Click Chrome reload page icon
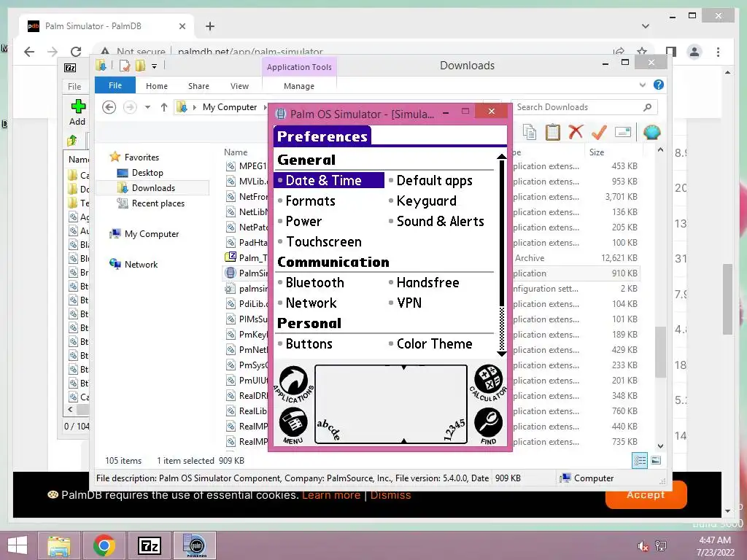747x560 pixels. point(76,52)
